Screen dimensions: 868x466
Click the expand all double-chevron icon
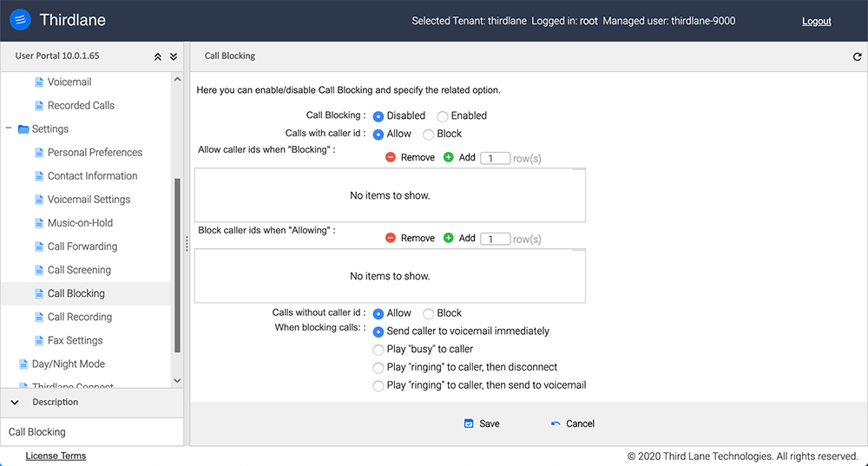click(x=174, y=56)
